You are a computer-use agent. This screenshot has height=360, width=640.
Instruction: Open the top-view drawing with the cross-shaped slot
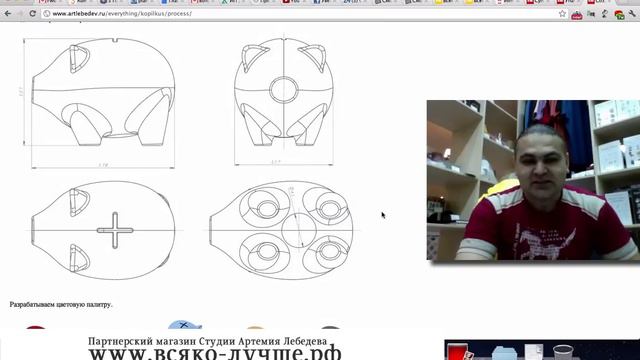click(x=103, y=230)
